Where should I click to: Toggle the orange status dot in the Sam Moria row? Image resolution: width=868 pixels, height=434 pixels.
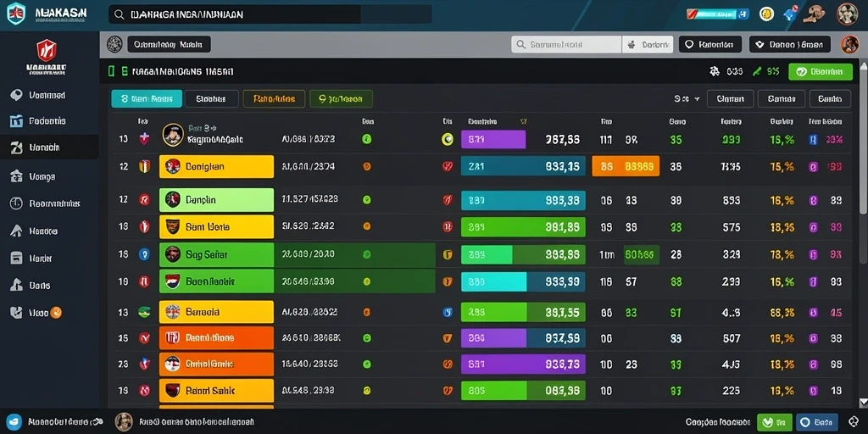tap(366, 226)
